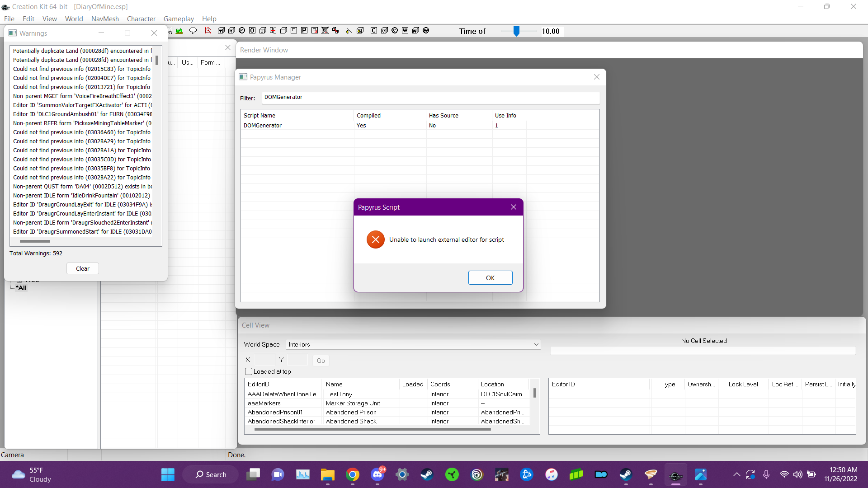The height and width of the screenshot is (488, 868).
Task: Sort cells by the Location column
Action: tap(503, 384)
